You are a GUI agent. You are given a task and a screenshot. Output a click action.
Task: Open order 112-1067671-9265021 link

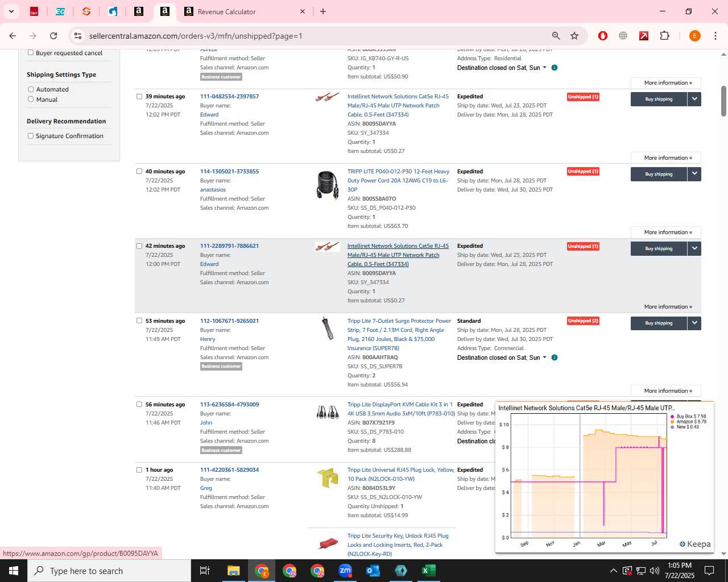click(x=229, y=321)
